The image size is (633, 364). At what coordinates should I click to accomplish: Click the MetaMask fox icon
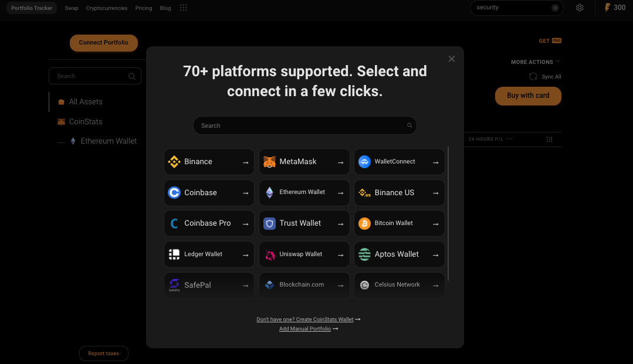(x=269, y=161)
